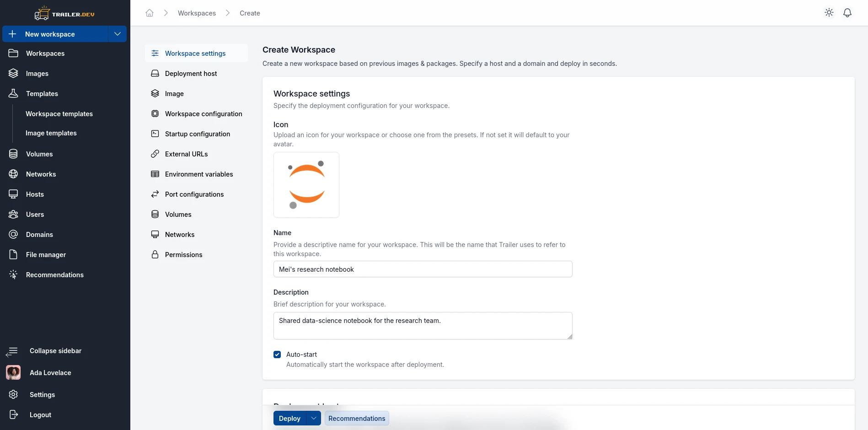The image size is (868, 430).
Task: Jump to Image section
Action: tap(197, 93)
